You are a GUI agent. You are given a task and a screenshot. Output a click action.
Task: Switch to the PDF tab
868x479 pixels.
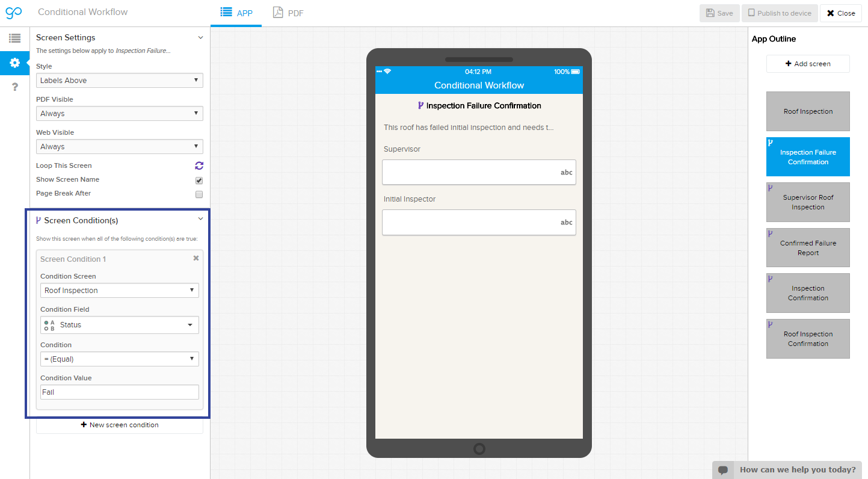click(288, 13)
